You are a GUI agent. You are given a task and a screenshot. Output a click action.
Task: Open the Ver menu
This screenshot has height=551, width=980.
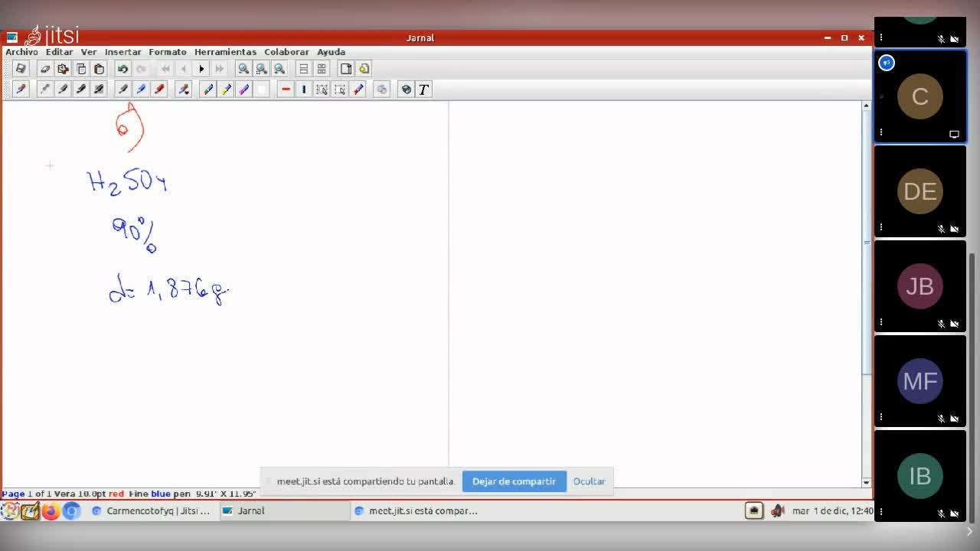pos(89,52)
